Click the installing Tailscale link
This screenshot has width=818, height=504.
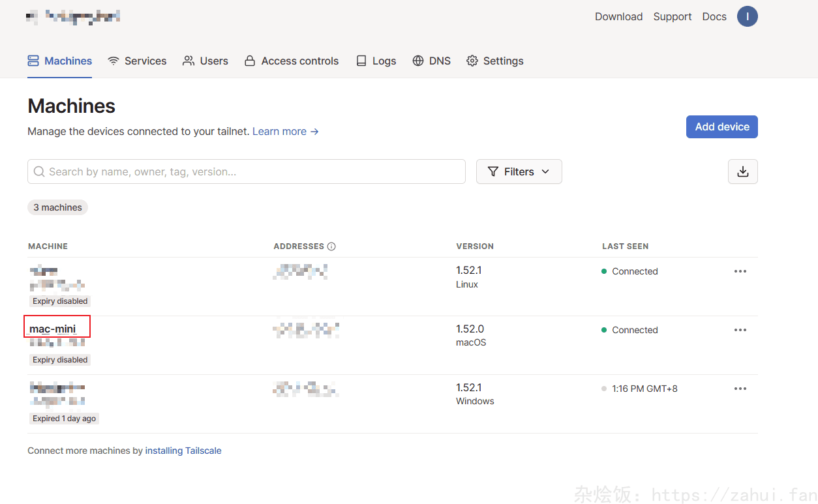183,451
